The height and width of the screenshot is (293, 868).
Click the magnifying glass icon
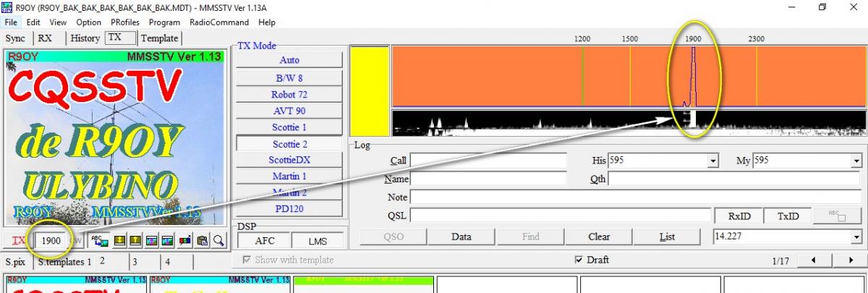(218, 240)
